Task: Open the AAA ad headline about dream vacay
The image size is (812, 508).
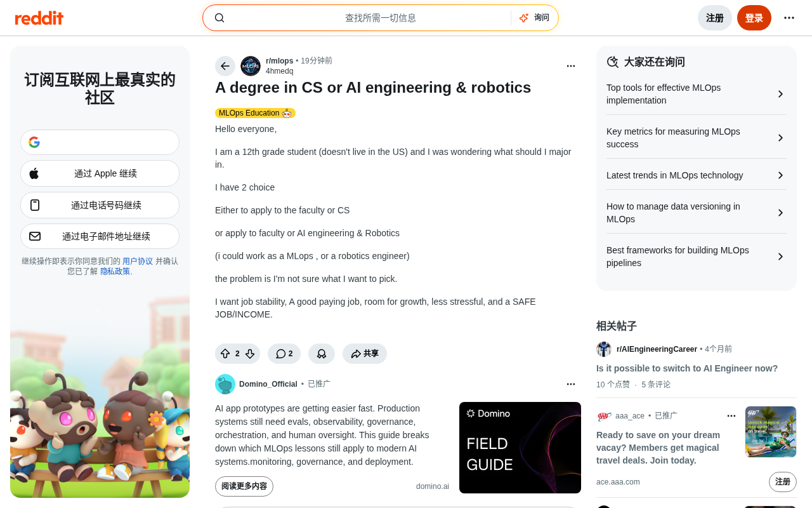Action: [x=658, y=448]
